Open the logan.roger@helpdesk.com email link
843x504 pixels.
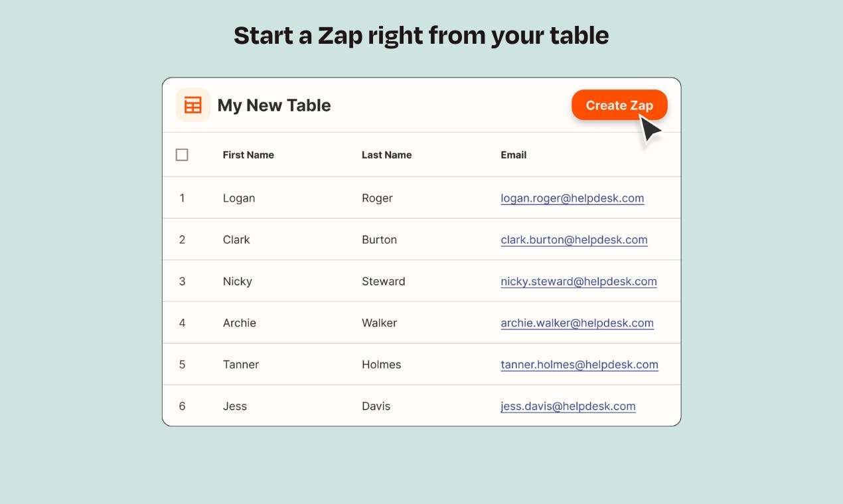(572, 198)
